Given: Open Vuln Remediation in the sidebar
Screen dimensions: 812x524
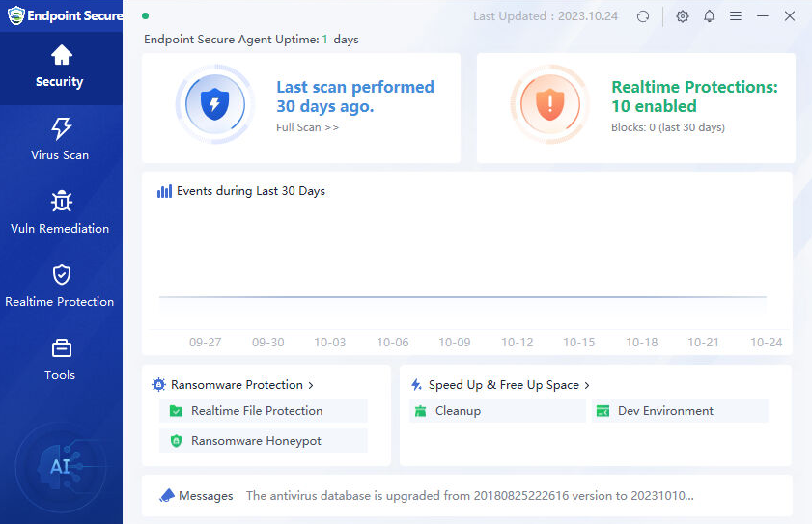Looking at the screenshot, I should coord(60,213).
